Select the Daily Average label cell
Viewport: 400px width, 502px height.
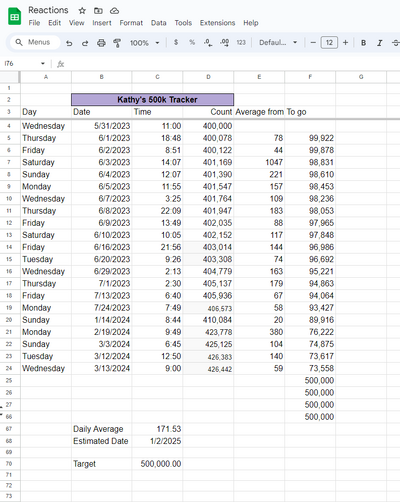tap(102, 429)
